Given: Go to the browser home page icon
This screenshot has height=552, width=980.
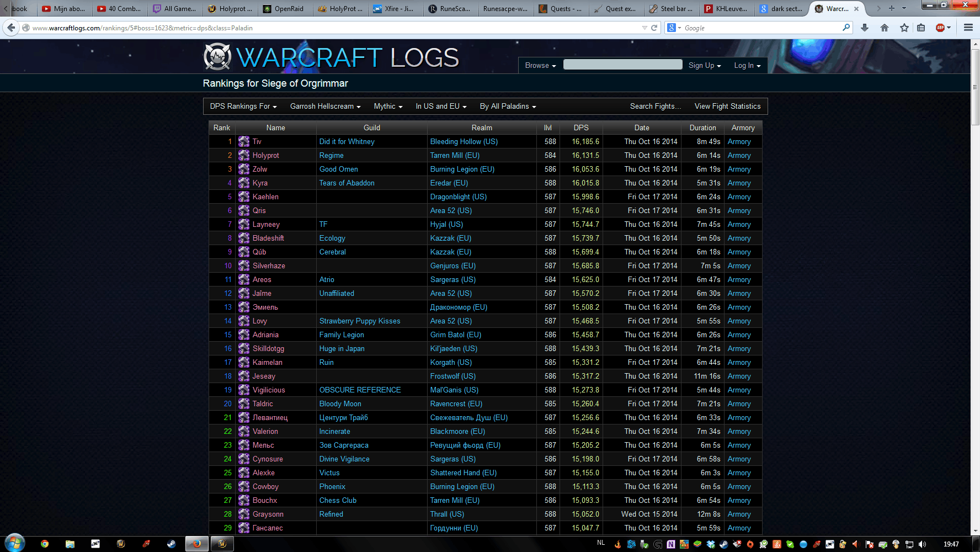Looking at the screenshot, I should [885, 28].
